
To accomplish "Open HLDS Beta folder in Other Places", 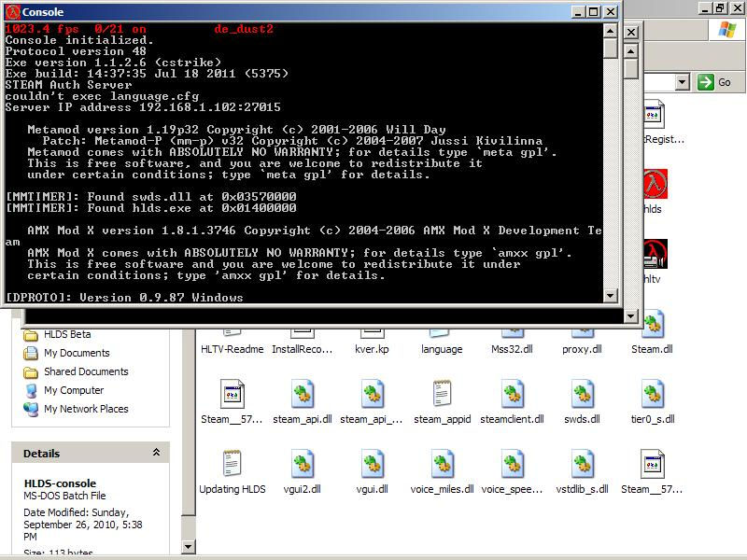I will coord(67,334).
